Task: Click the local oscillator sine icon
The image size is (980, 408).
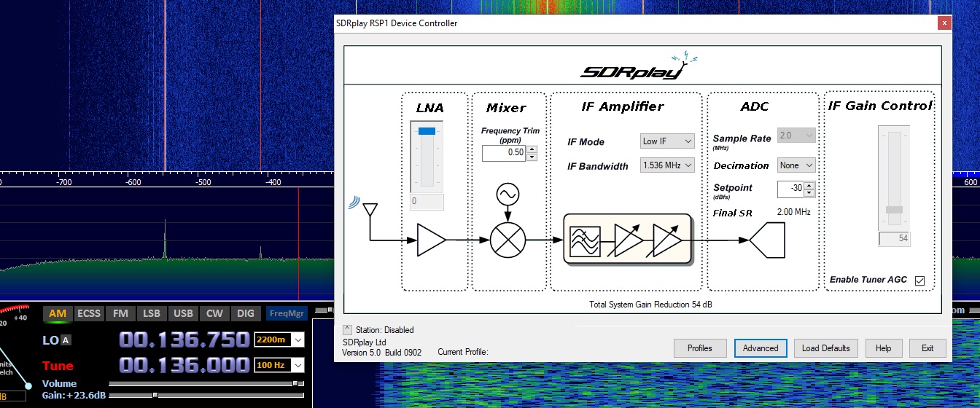Action: coord(507,195)
